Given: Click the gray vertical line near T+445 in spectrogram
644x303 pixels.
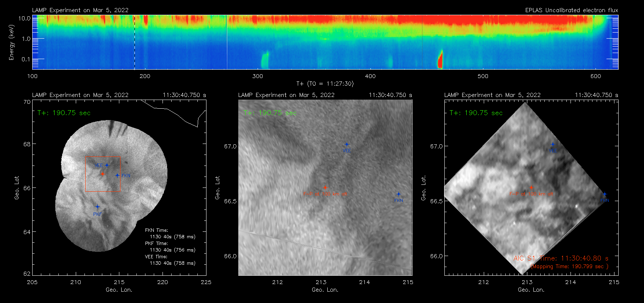Looking at the screenshot, I should (x=422, y=42).
